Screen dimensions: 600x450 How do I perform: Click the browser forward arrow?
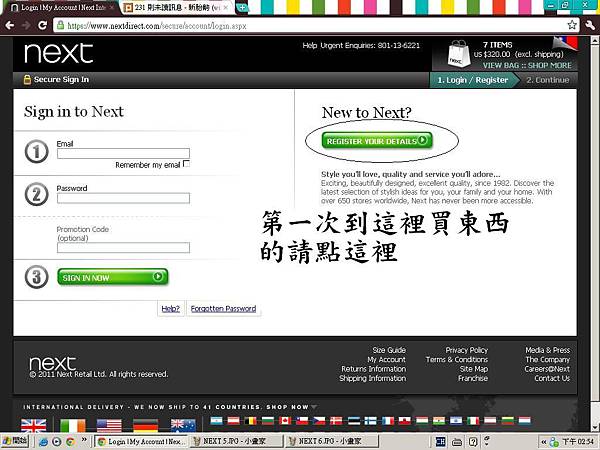(26, 26)
